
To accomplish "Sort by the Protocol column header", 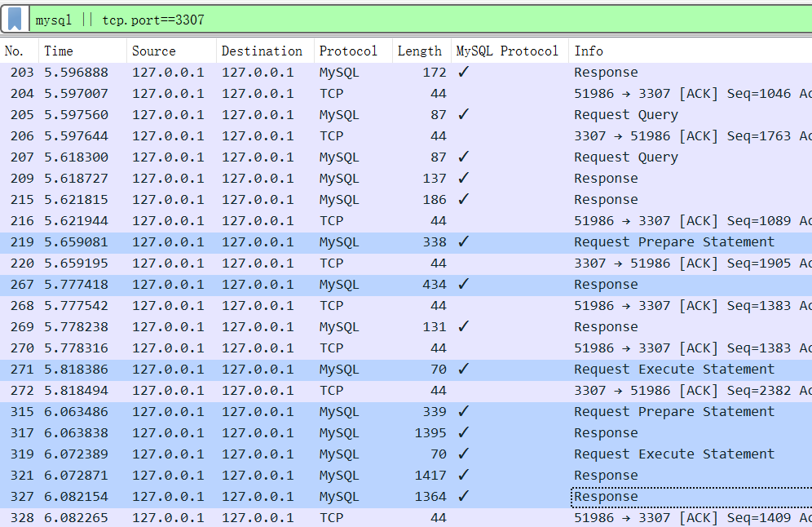I will pyautogui.click(x=348, y=51).
